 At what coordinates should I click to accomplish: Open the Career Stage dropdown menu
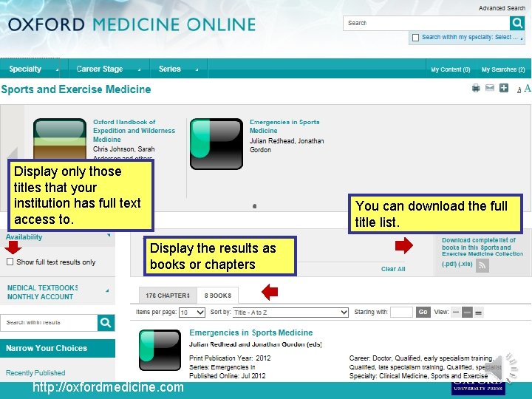109,69
